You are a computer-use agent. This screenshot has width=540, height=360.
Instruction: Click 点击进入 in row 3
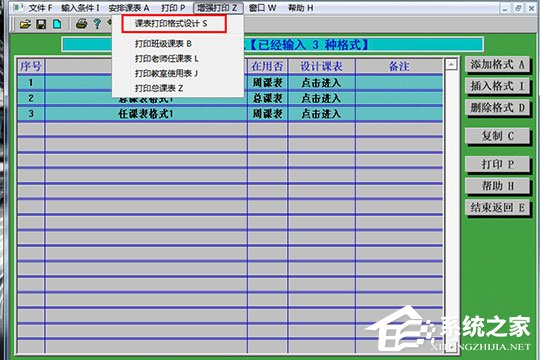tap(321, 114)
